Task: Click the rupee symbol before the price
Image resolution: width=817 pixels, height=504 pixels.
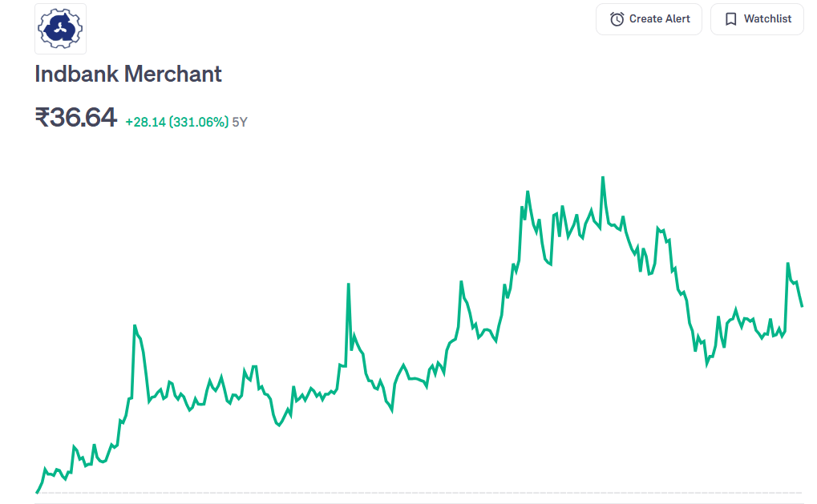Action: click(x=42, y=119)
